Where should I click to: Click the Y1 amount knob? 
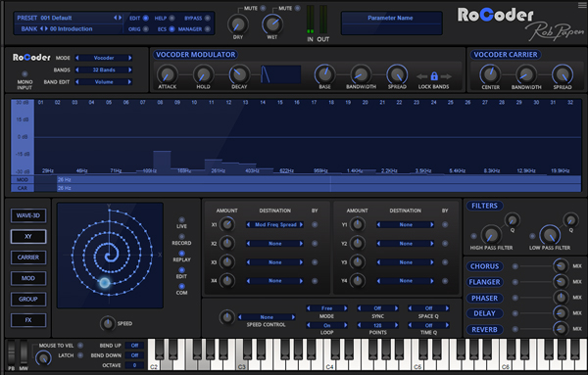pyautogui.click(x=357, y=224)
